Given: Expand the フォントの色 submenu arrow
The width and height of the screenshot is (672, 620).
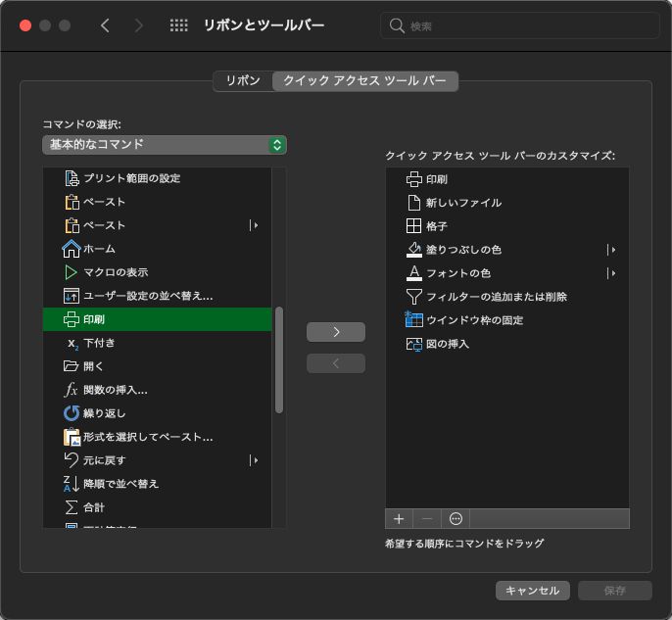Looking at the screenshot, I should (611, 273).
